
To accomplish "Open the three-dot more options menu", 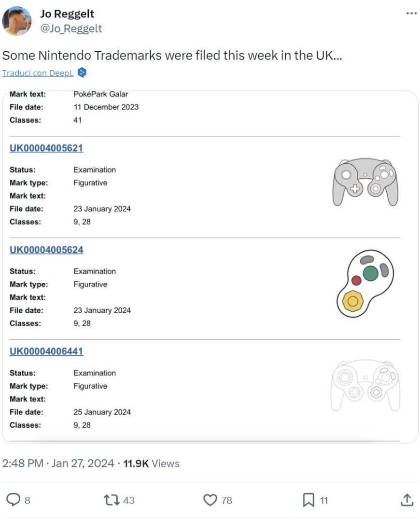I will coord(411,14).
